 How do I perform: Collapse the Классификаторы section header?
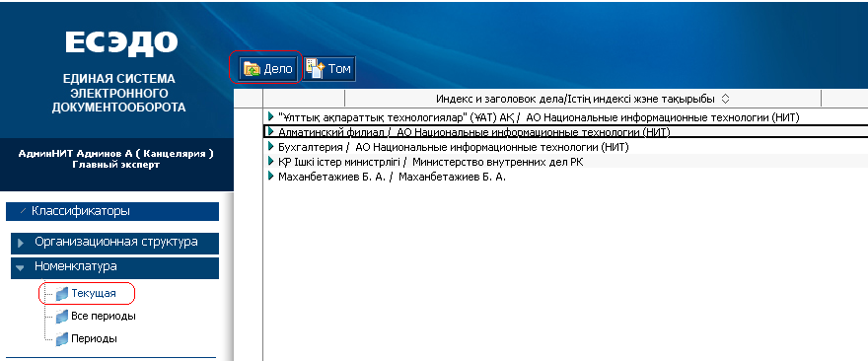click(x=112, y=211)
